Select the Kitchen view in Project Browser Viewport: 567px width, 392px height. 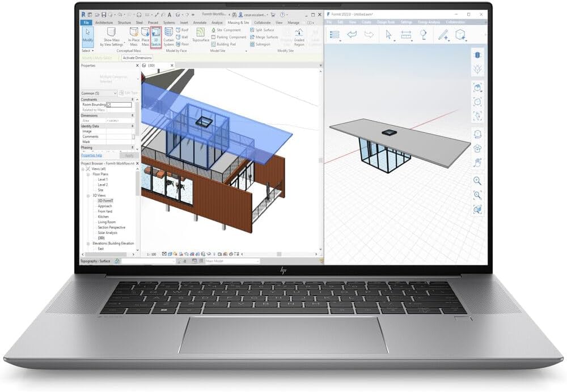(x=102, y=216)
